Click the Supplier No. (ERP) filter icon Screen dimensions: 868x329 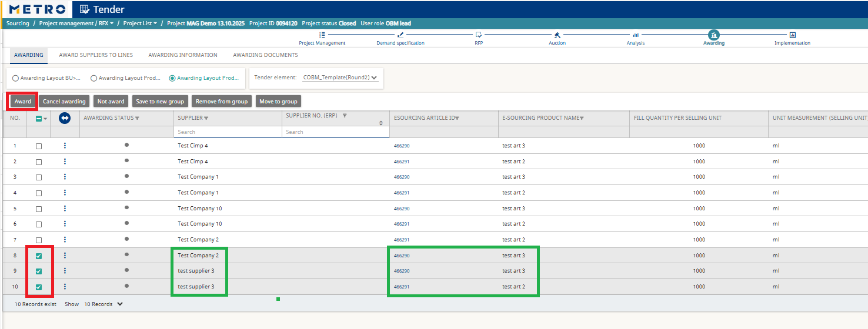tap(345, 116)
